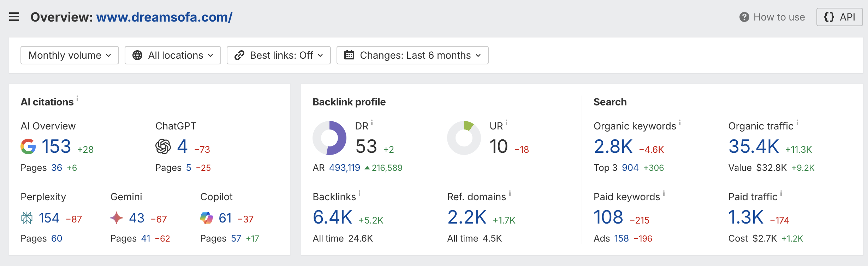Click Ref. domains value 2.2K
Viewport: 868px width, 266px height.
pos(467,217)
